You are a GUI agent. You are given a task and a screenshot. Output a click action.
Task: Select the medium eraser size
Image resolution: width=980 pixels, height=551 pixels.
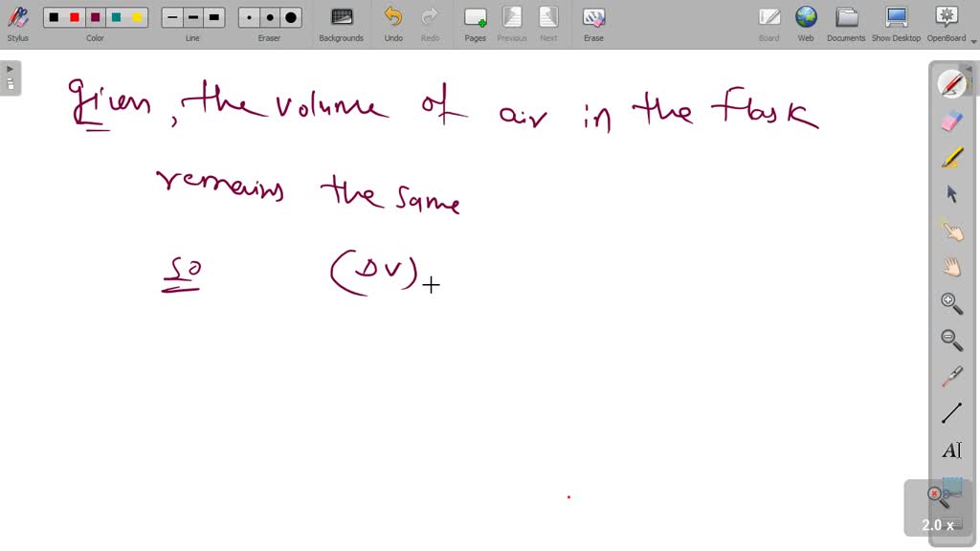point(270,17)
